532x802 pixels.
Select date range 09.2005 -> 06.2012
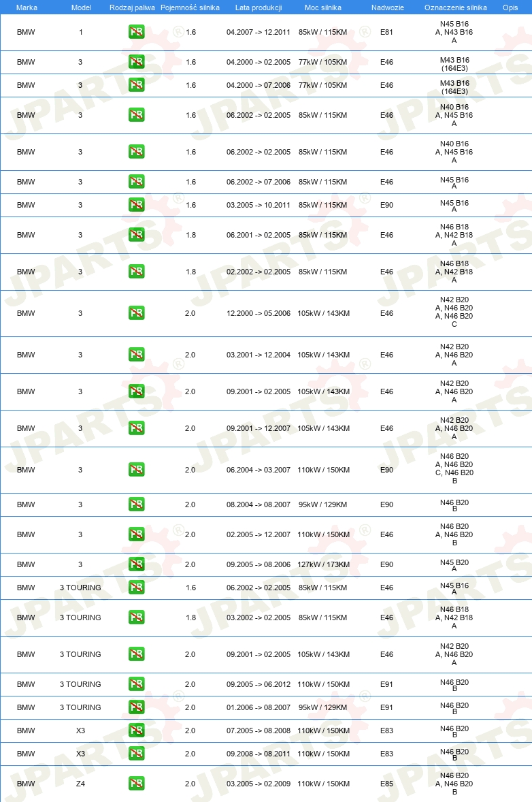click(x=259, y=684)
